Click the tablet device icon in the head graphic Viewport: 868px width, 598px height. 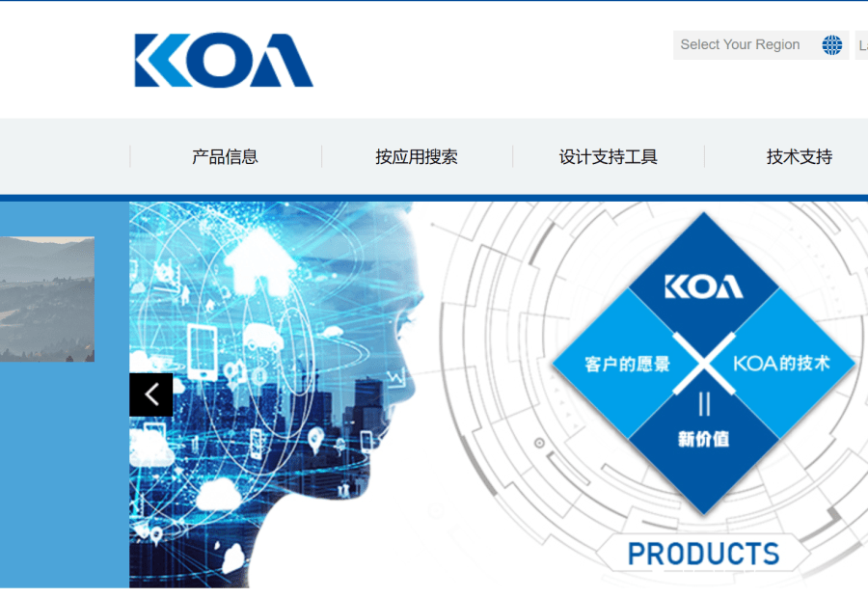(x=203, y=351)
